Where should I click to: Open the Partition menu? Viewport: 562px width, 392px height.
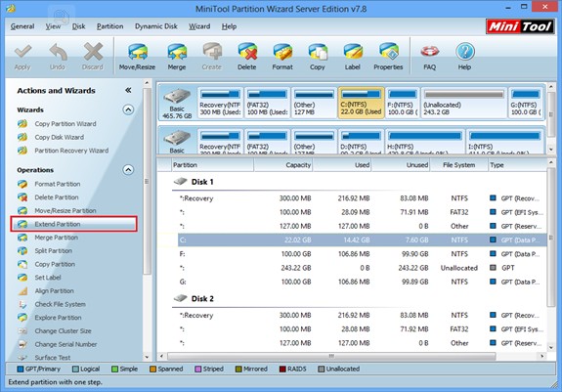pyautogui.click(x=110, y=26)
